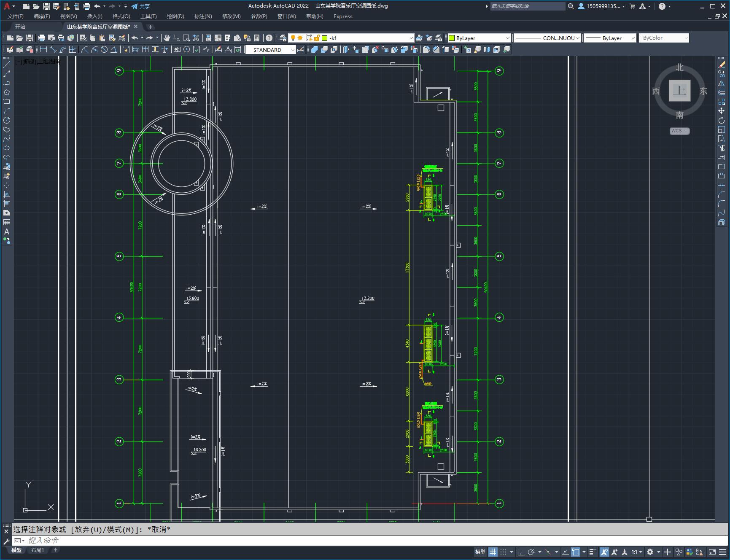Toggle annotation visibility in status bar
Image resolution: width=730 pixels, height=560 pixels.
pos(604,552)
